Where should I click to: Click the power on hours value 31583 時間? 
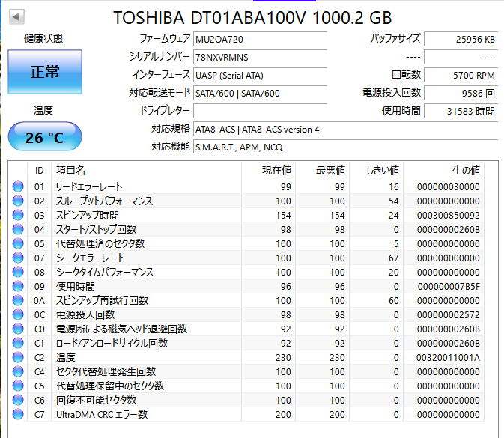[x=461, y=112]
